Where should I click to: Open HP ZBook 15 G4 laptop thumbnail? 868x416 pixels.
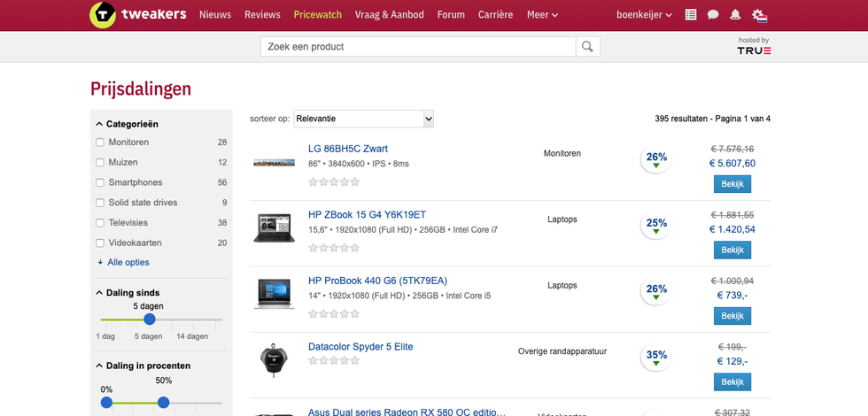pyautogui.click(x=274, y=227)
